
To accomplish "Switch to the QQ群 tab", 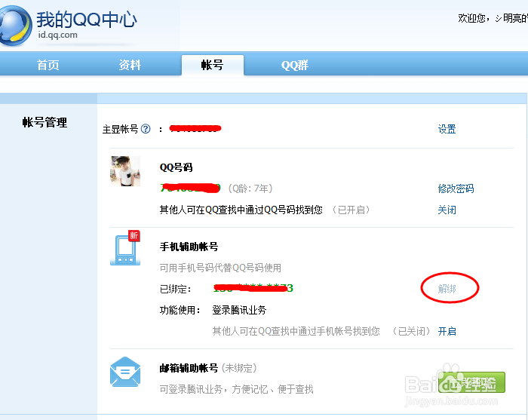I will tap(295, 65).
